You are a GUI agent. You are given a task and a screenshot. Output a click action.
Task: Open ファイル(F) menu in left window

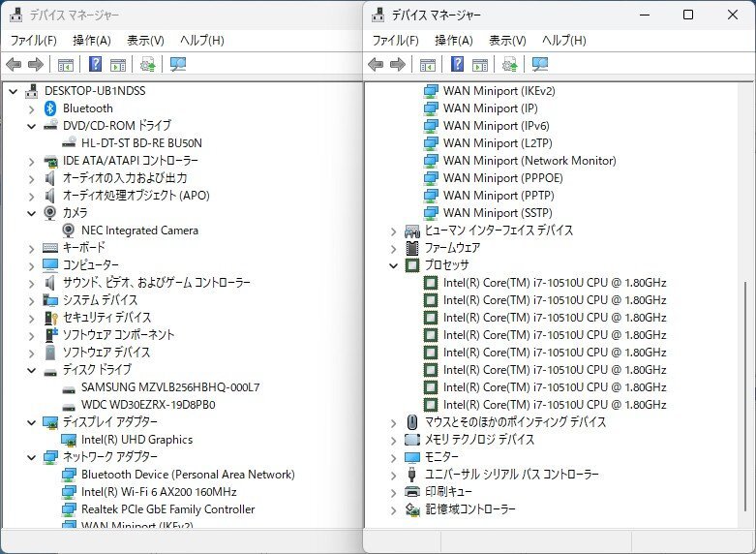coord(33,40)
